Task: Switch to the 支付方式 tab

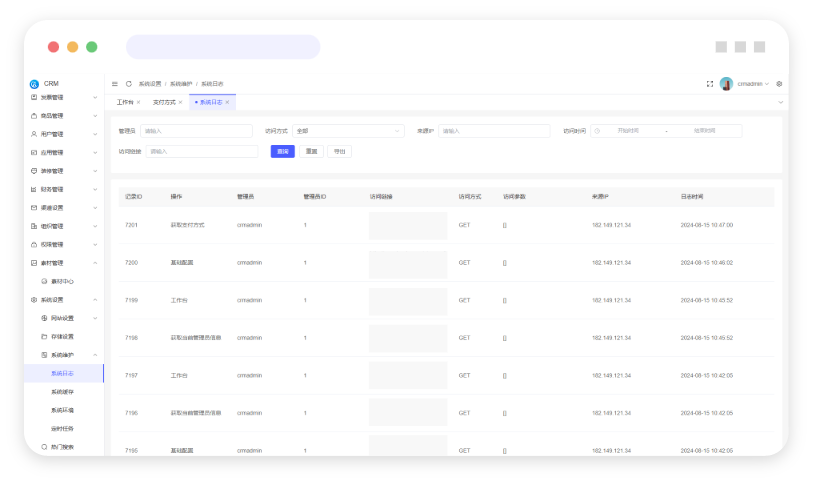Action: [x=164, y=102]
